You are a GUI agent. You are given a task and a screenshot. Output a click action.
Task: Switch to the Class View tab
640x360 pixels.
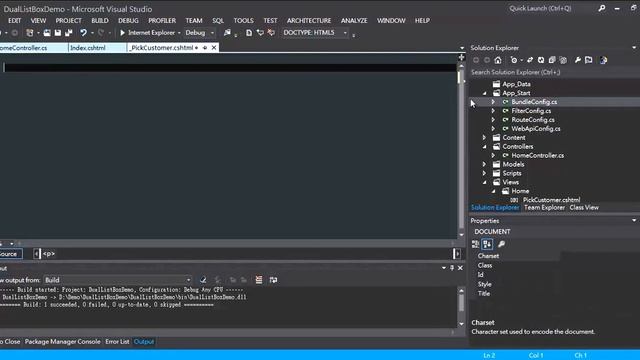coord(584,207)
